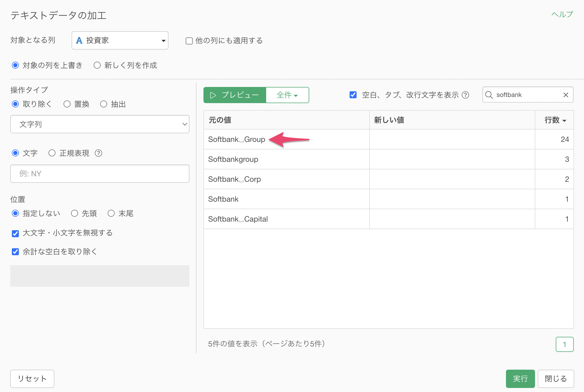Click the search magnifier icon

point(489,95)
